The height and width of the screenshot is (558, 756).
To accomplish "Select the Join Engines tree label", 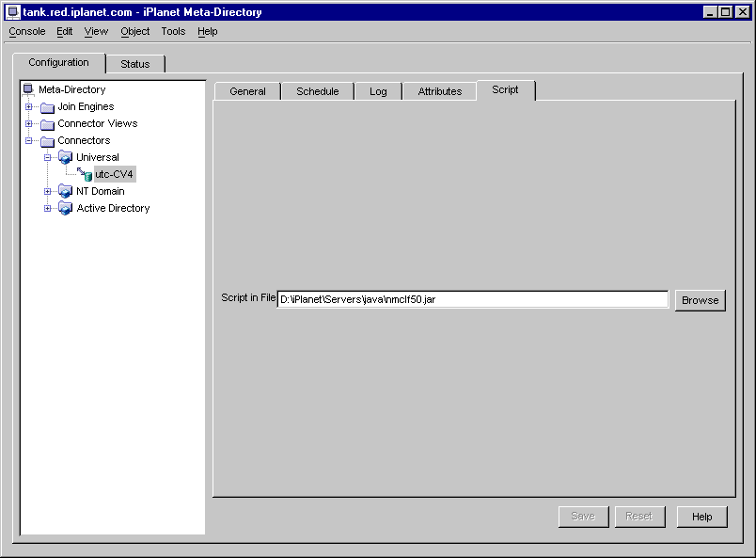I will point(86,106).
